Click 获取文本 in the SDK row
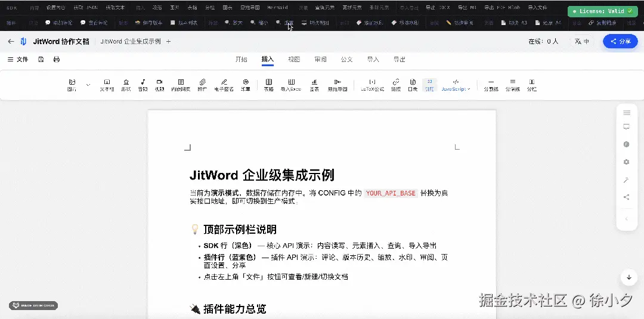This screenshot has width=644, height=319. coord(115,7)
